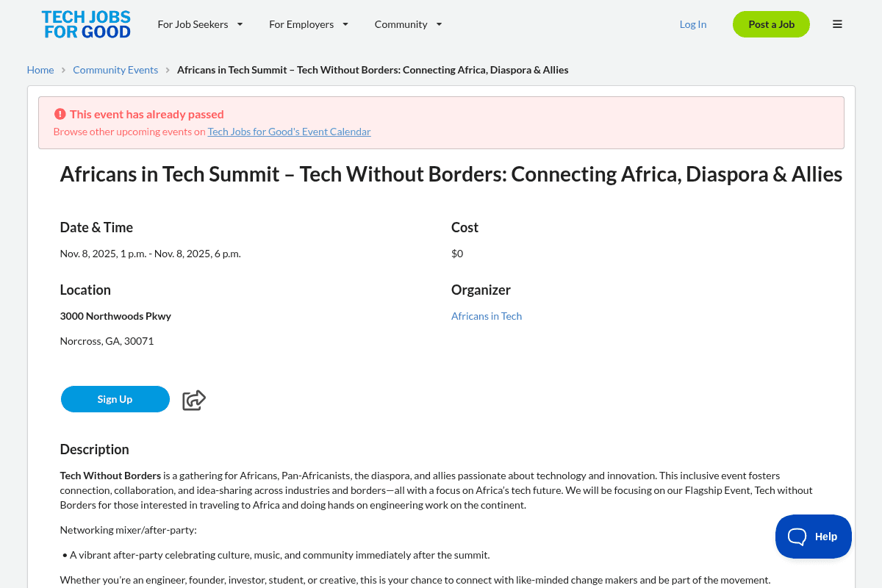Click the event title heading

[x=451, y=174]
